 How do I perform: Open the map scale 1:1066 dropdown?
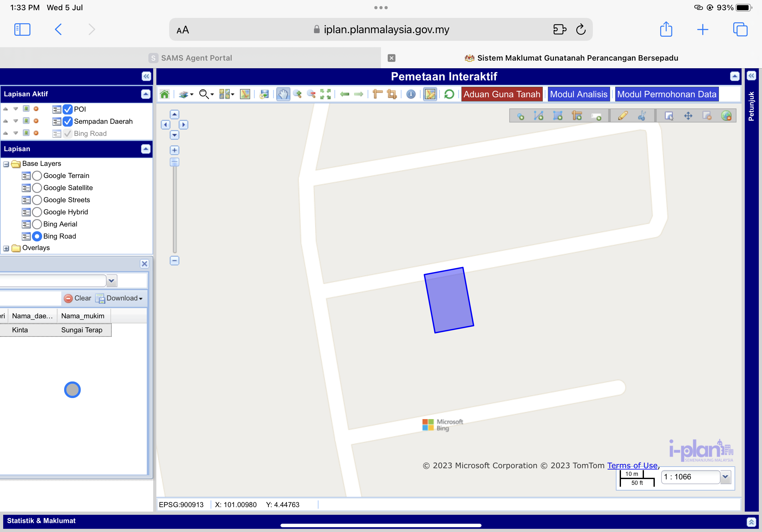(725, 477)
